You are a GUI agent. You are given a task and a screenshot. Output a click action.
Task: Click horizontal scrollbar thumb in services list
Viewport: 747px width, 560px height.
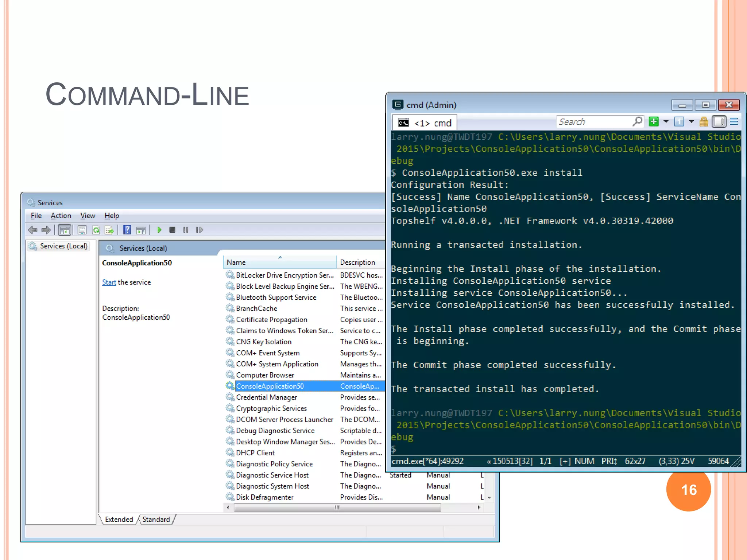point(337,507)
